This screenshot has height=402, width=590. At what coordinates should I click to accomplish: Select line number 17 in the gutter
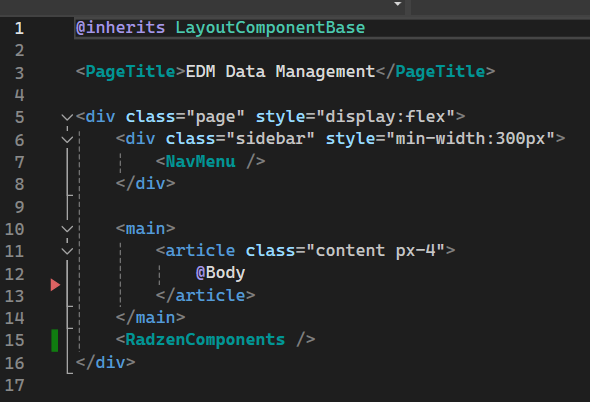(x=14, y=385)
